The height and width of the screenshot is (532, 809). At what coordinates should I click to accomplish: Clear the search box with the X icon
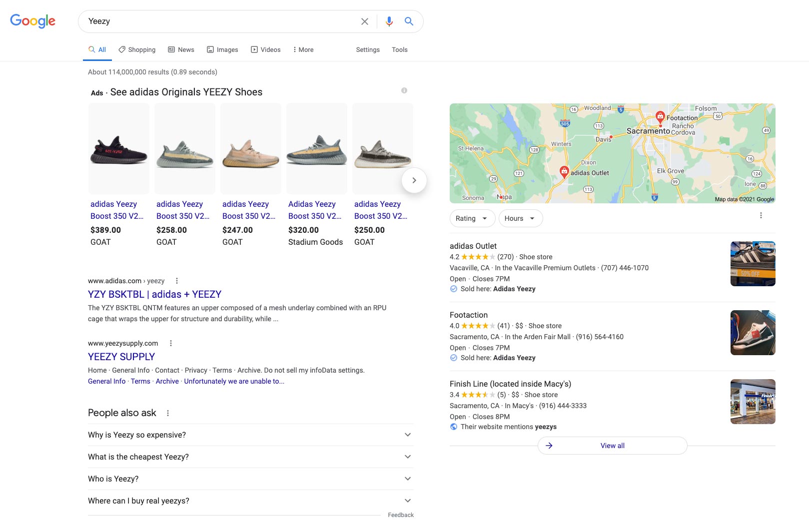(x=365, y=21)
